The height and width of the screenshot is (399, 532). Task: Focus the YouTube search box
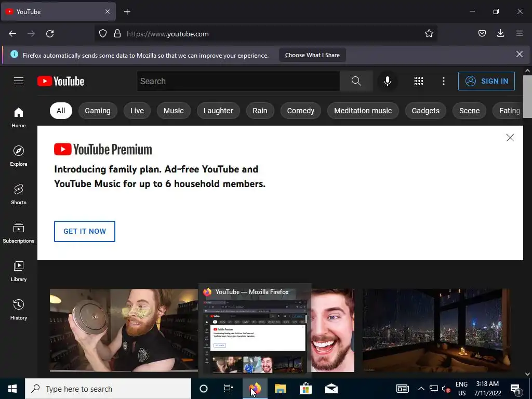pos(238,81)
